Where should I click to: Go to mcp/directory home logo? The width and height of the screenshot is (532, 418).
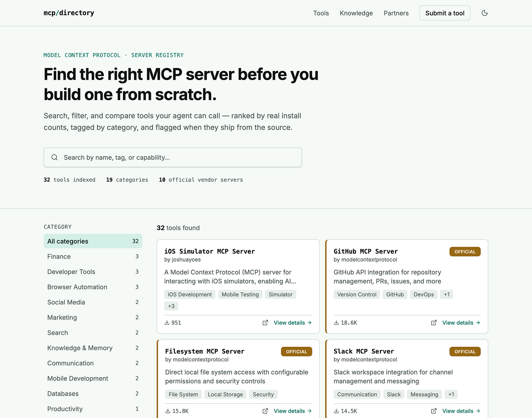[69, 13]
